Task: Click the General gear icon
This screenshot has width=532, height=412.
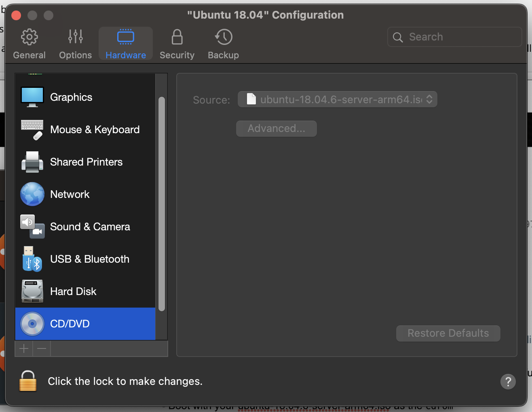Action: click(x=29, y=37)
